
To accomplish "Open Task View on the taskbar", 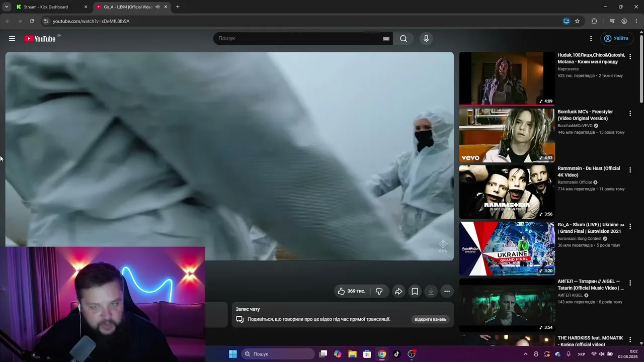I will pos(324,354).
